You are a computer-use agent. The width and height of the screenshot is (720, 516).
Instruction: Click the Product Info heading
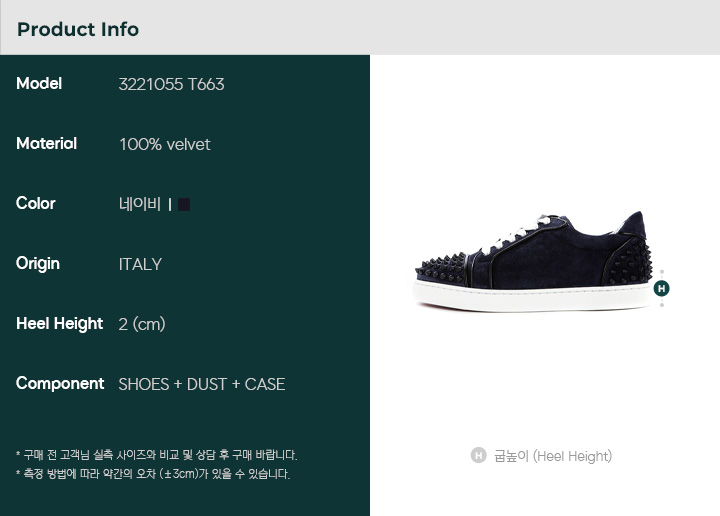78,29
